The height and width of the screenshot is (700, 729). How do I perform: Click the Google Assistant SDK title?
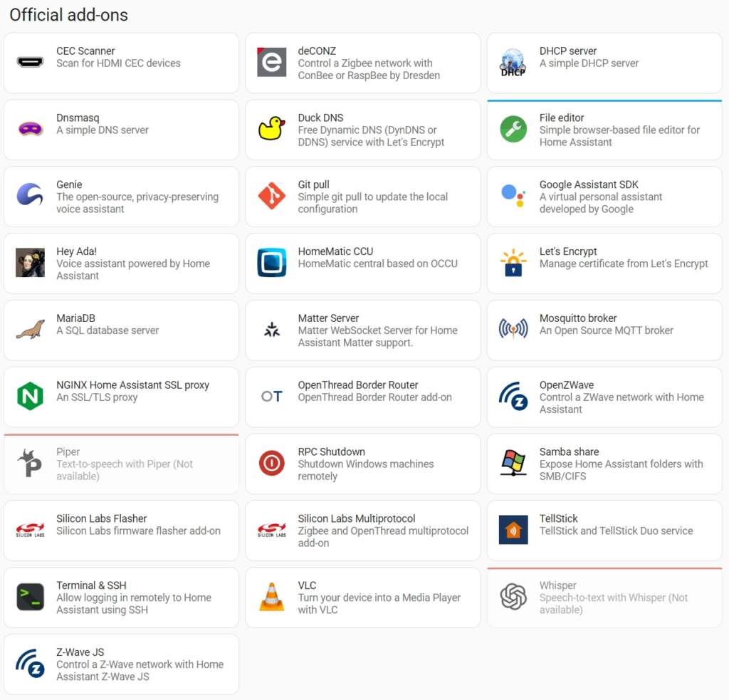point(588,184)
